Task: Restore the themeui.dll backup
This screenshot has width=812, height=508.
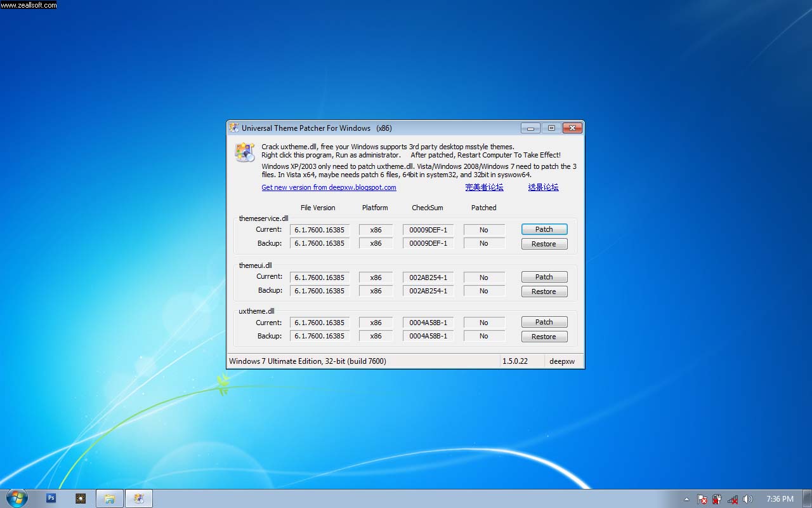Action: [544, 291]
